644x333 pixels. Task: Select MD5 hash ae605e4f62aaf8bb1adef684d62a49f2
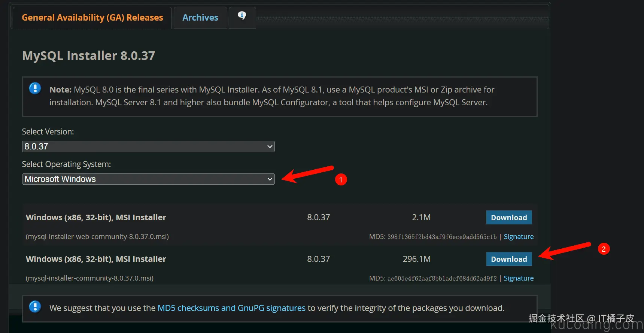442,279
